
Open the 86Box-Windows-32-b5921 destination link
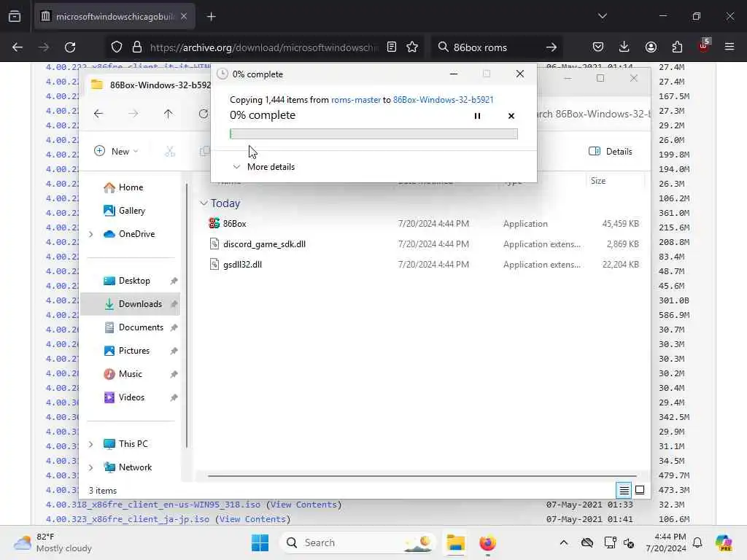(x=443, y=99)
